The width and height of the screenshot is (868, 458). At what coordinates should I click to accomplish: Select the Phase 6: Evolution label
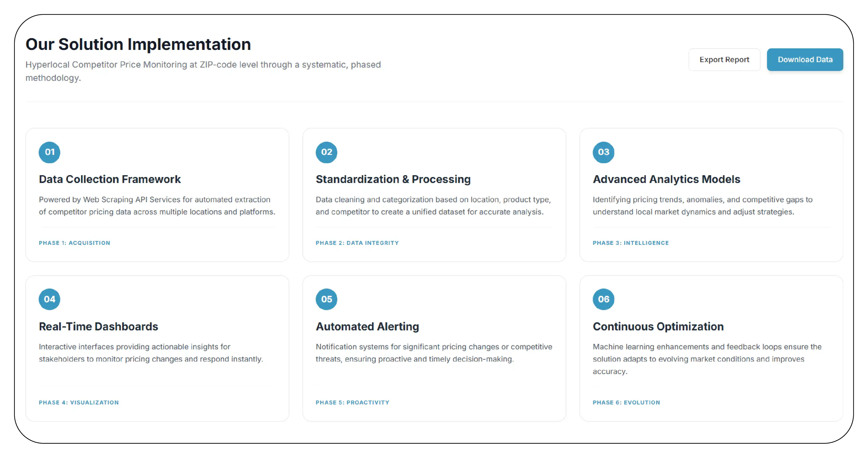(626, 402)
